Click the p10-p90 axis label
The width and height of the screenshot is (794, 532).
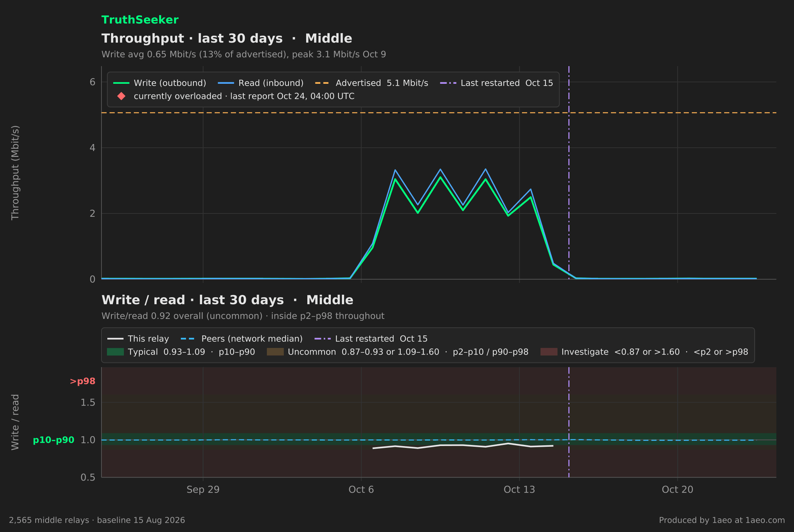[x=54, y=440]
